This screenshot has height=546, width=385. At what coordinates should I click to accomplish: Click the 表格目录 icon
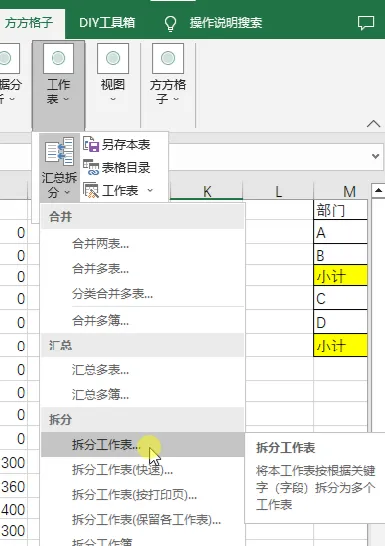point(91,167)
